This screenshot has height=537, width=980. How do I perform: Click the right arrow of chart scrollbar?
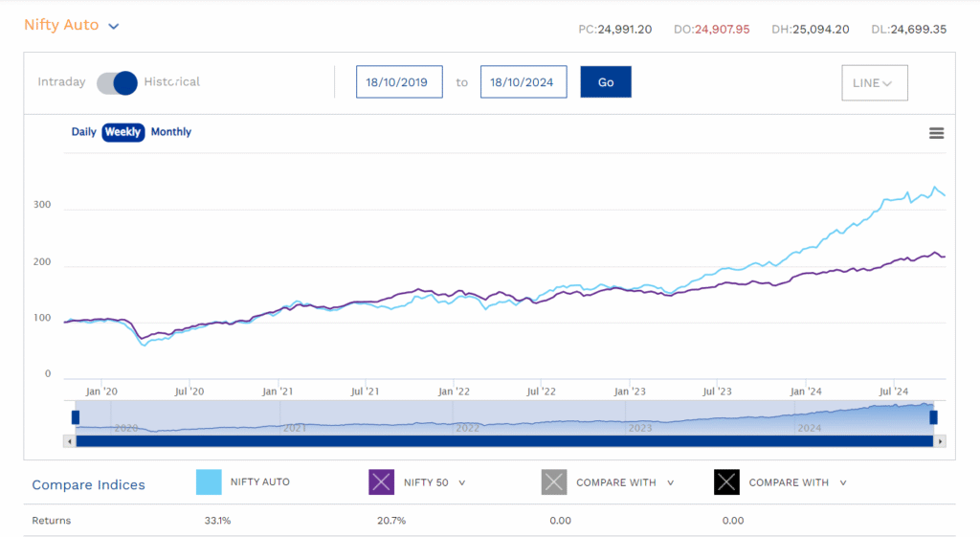940,441
